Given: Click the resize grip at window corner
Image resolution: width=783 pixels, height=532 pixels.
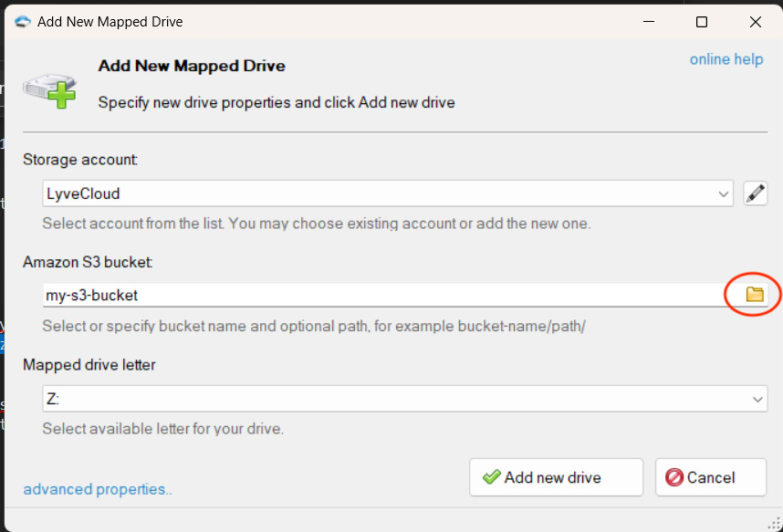Looking at the screenshot, I should 775,524.
